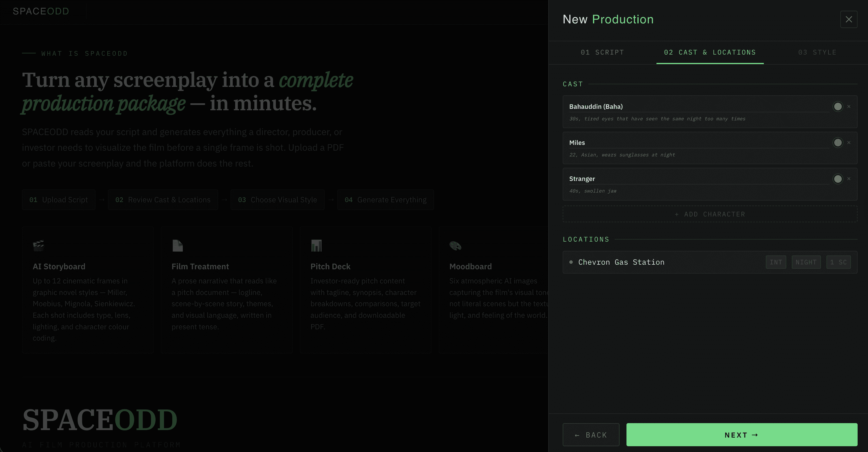Switch to 03 Style tab
Screen dimensions: 868x452
pyautogui.click(x=817, y=52)
